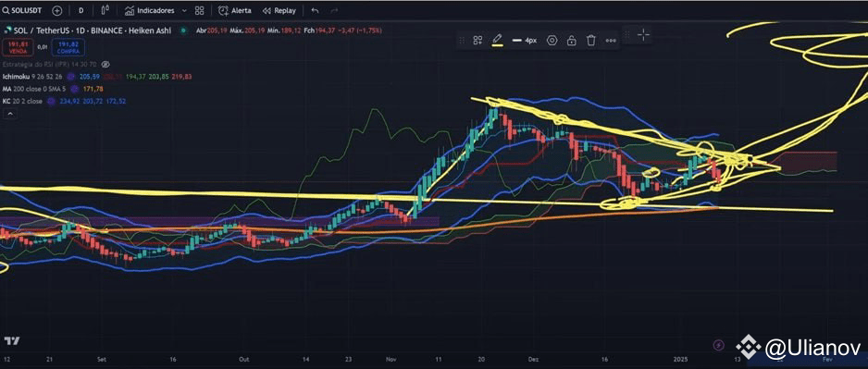Open pencil line color picker
The height and width of the screenshot is (369, 868).
pos(497,41)
